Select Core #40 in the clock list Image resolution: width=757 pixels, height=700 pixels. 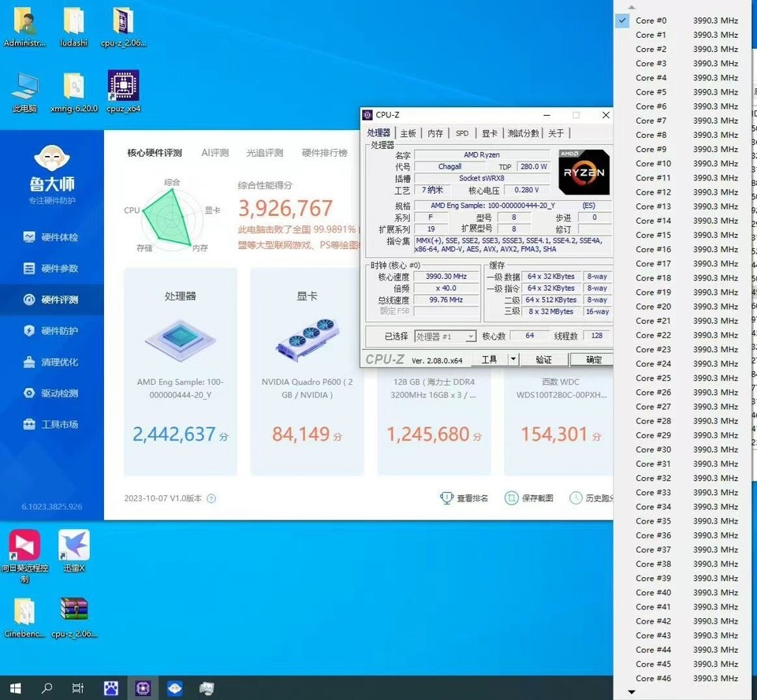point(683,592)
